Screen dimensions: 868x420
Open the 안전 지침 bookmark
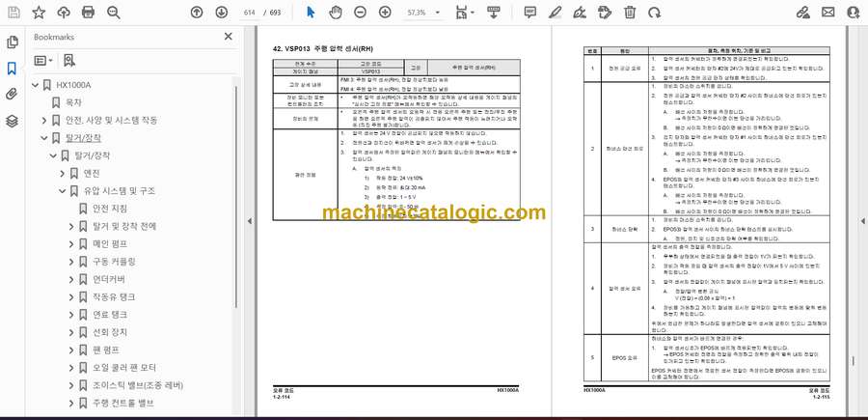point(110,209)
